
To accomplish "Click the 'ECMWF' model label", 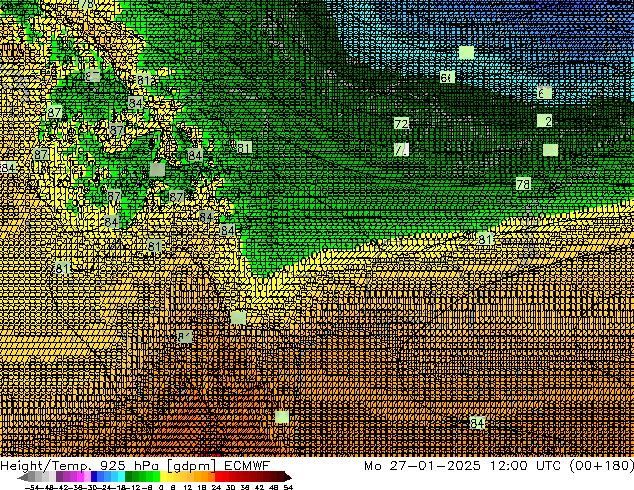I will (x=247, y=466).
